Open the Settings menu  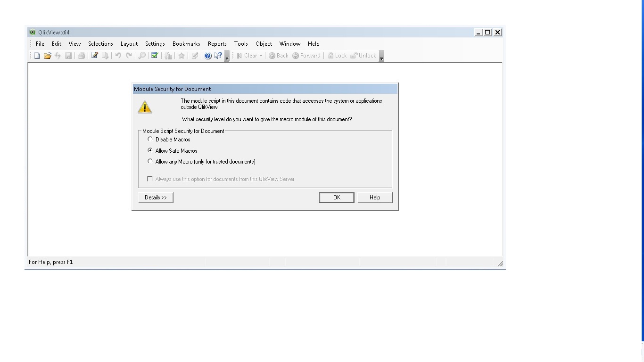[x=155, y=44]
